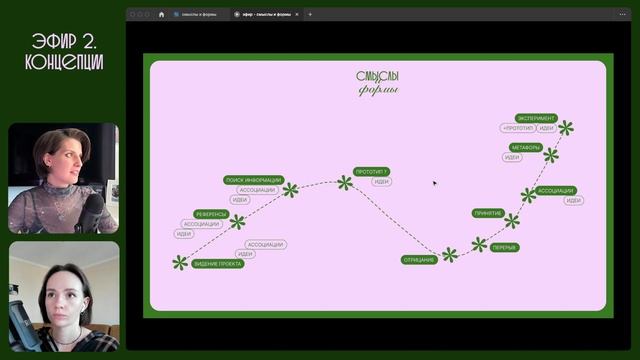Select the star marker beside 'ПОИСК ИНФОРМАЦИИ'
Image resolution: width=640 pixels, height=360 pixels.
click(291, 190)
